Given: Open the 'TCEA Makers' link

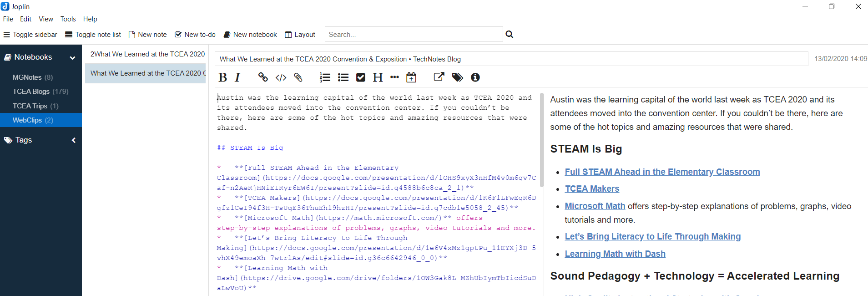Looking at the screenshot, I should pyautogui.click(x=592, y=189).
